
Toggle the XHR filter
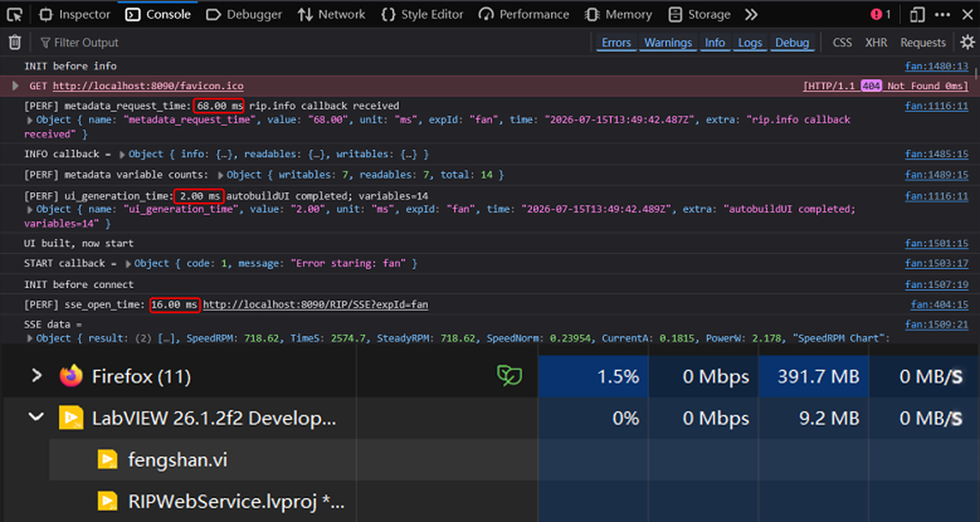coord(876,43)
